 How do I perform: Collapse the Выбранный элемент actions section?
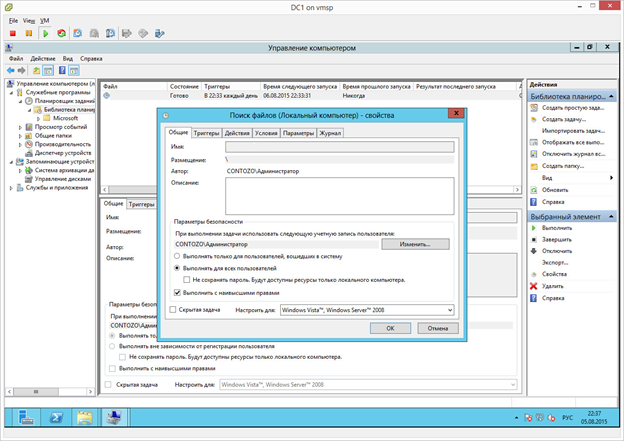click(x=611, y=217)
